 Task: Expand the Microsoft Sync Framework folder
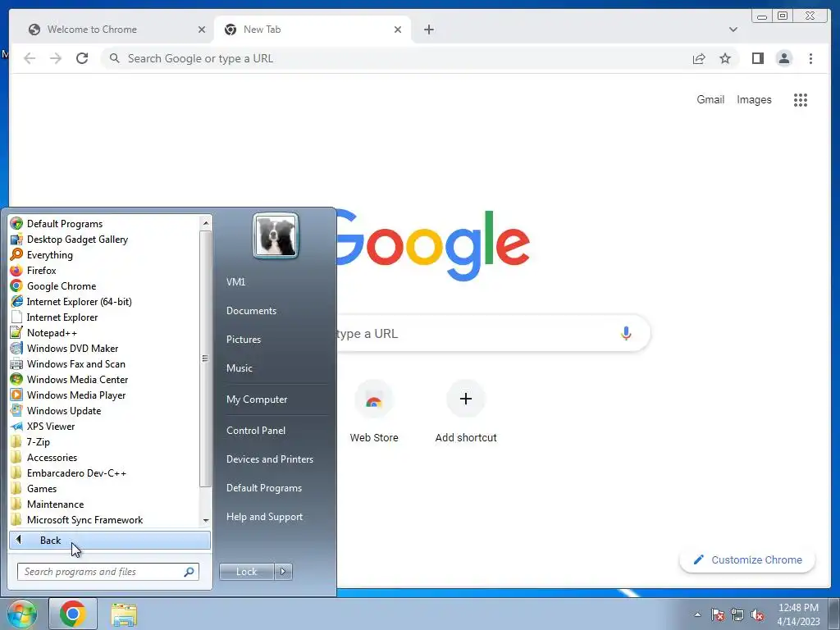pos(84,519)
